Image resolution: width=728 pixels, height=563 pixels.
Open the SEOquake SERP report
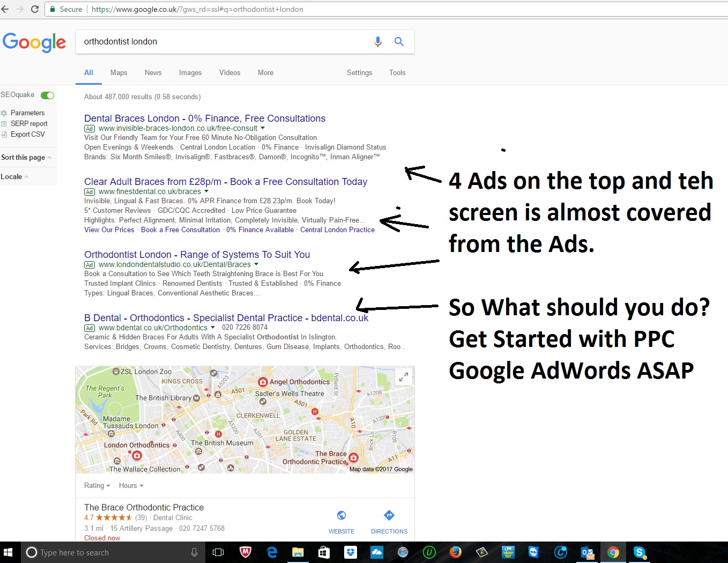click(x=29, y=124)
